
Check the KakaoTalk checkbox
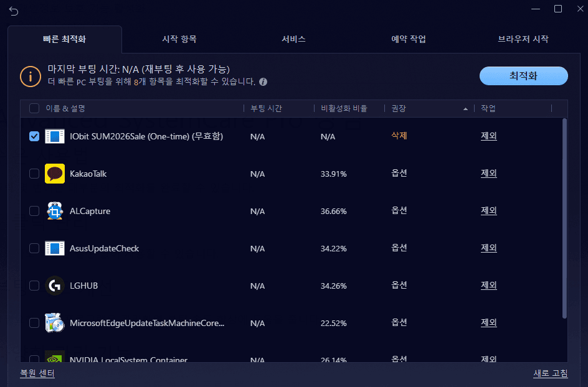pyautogui.click(x=34, y=174)
